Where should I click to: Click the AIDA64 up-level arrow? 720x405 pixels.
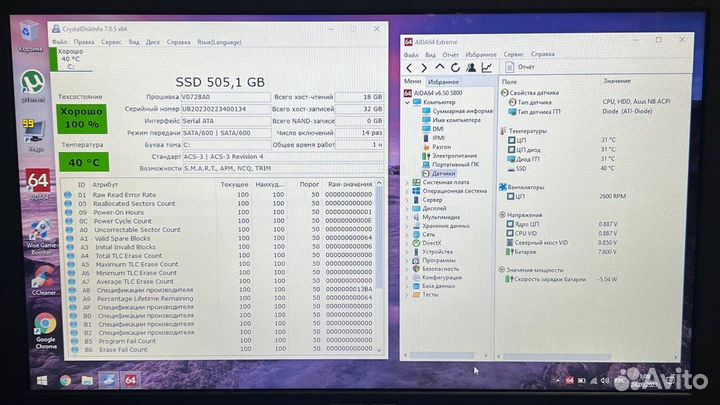pos(439,68)
